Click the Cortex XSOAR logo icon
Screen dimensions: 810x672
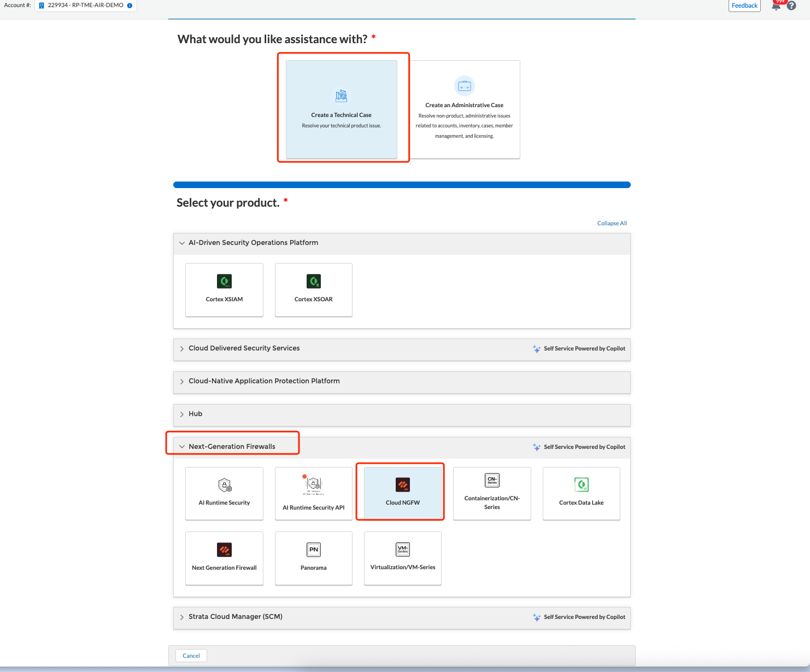pyautogui.click(x=314, y=281)
